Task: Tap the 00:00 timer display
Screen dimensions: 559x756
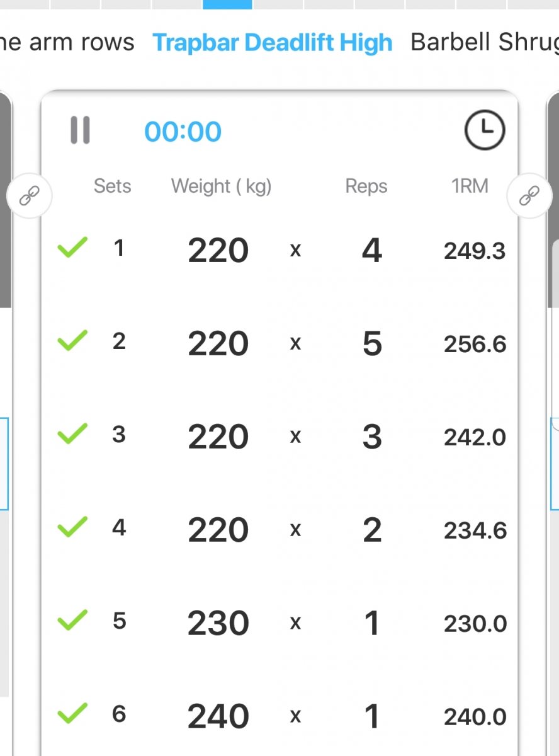Action: 183,132
